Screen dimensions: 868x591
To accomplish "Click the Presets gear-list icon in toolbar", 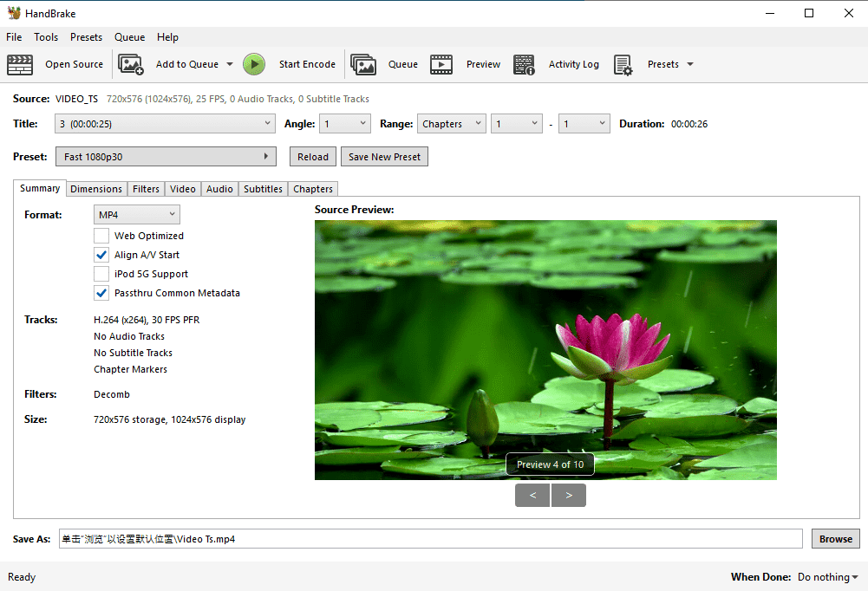I will point(623,64).
